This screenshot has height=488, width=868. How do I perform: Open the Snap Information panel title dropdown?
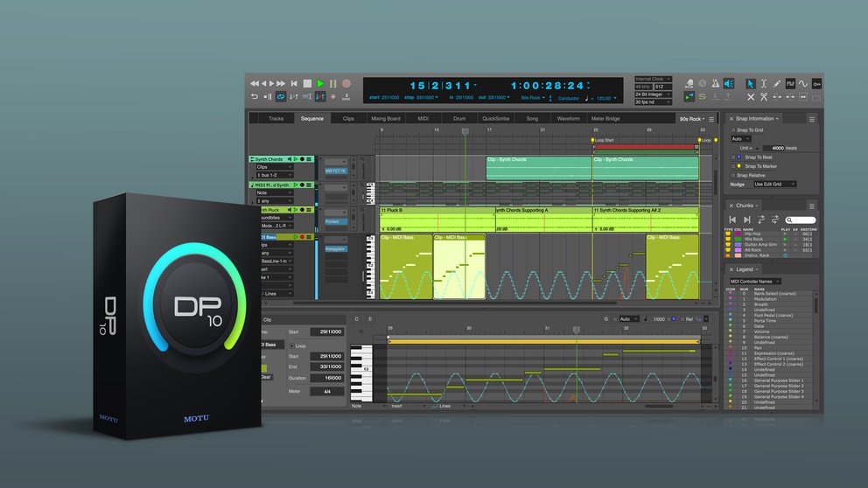point(757,118)
